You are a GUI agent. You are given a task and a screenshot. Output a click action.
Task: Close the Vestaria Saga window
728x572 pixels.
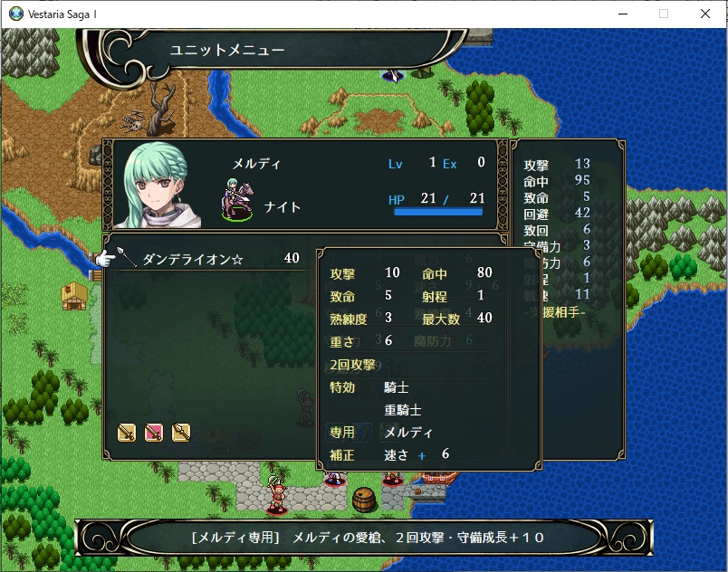coord(704,14)
